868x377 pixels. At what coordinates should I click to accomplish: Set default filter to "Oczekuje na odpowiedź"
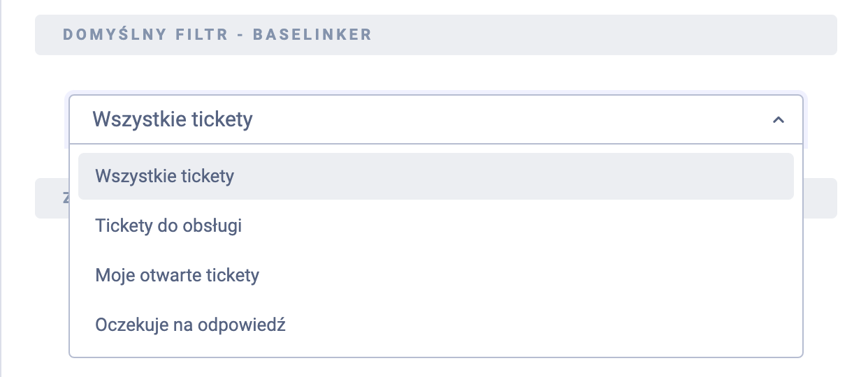[x=191, y=325]
